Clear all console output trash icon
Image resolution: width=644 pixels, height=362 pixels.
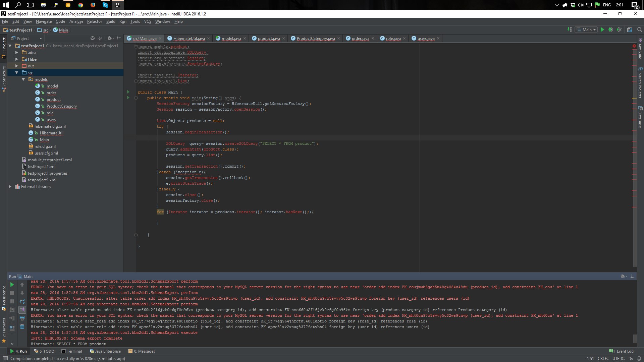coord(22,326)
